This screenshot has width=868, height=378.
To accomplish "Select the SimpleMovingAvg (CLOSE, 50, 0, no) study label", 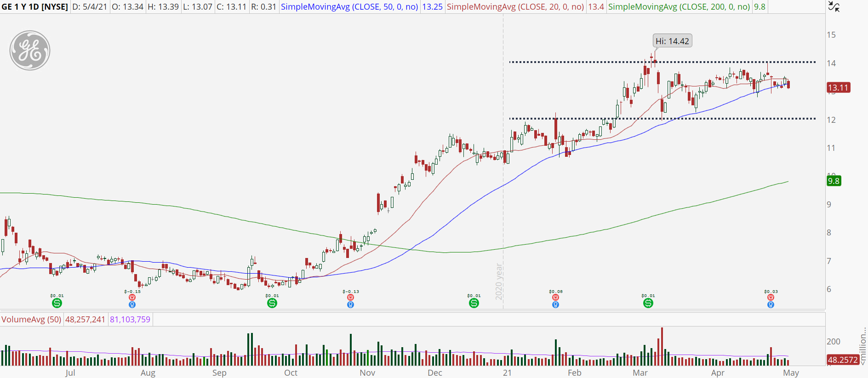I will tap(349, 7).
